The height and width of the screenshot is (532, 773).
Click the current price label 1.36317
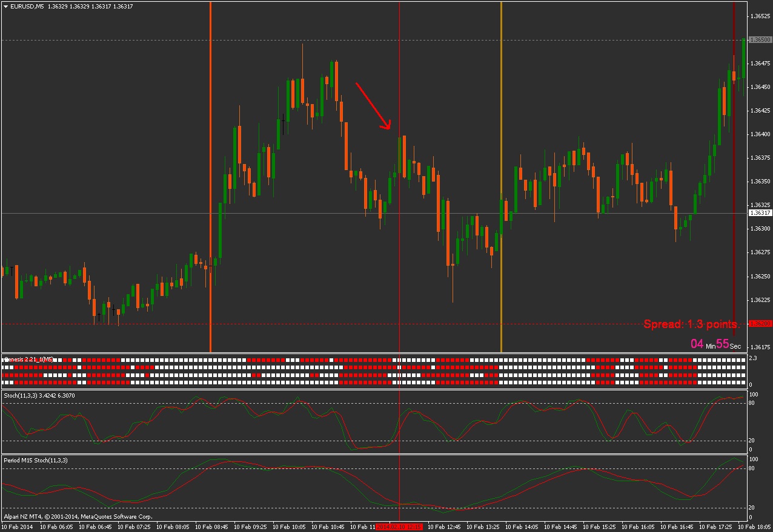tap(760, 213)
